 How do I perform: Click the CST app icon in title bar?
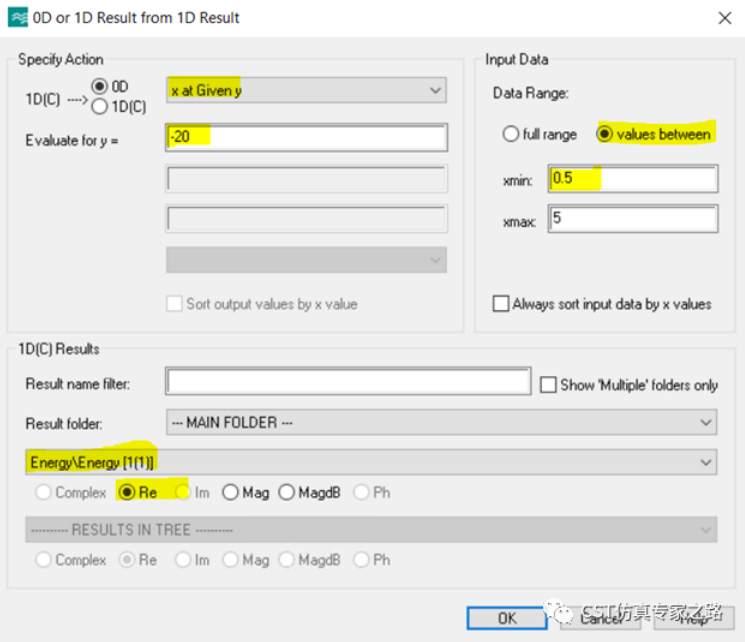tap(18, 18)
